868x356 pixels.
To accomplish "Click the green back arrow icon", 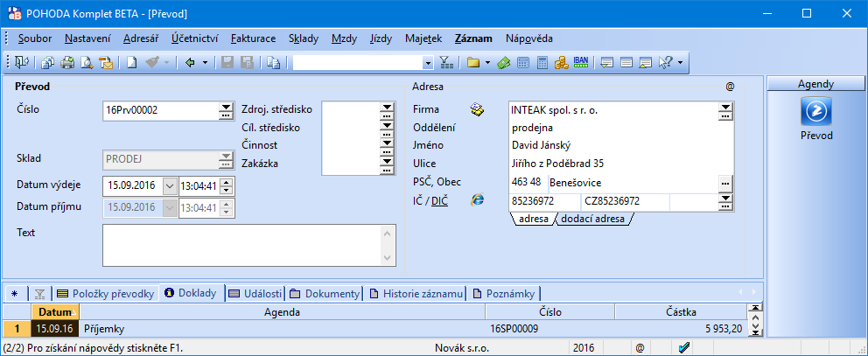I will (x=190, y=63).
